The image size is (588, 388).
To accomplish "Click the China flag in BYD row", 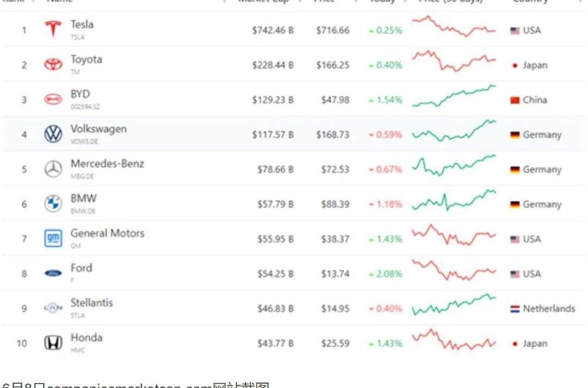I will [515, 100].
